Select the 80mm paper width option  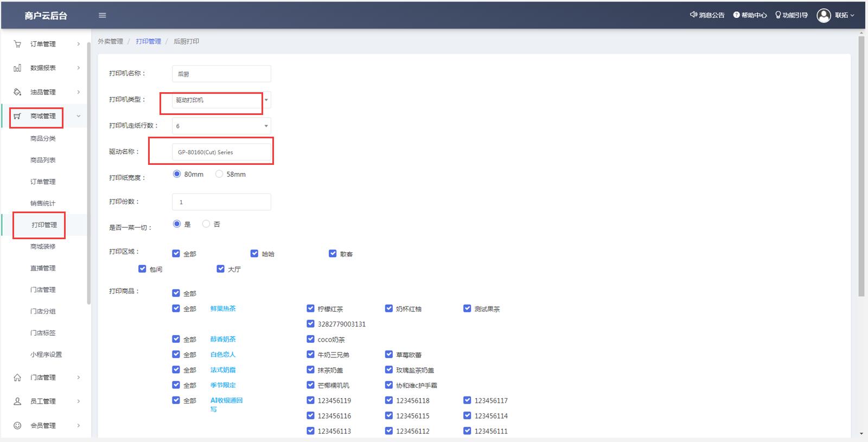point(177,174)
